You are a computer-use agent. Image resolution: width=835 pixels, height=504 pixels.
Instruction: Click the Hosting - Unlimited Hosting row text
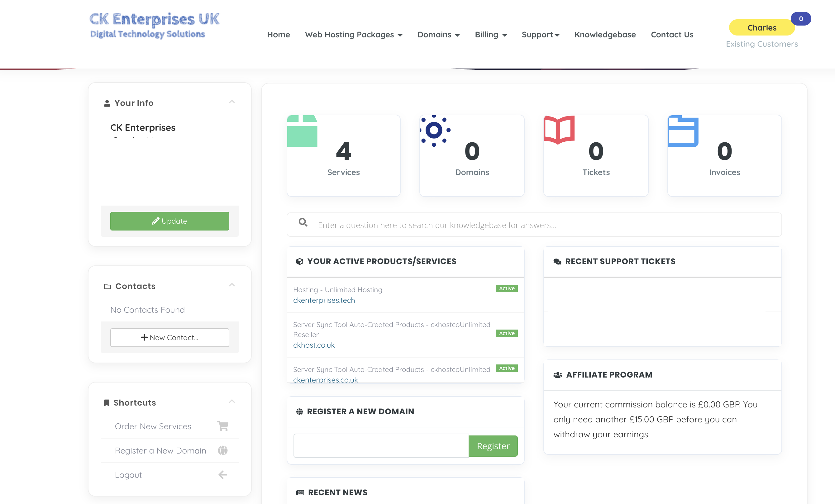click(x=337, y=290)
